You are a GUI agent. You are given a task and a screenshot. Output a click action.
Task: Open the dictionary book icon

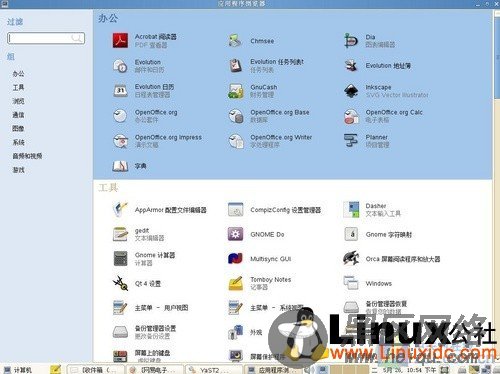click(x=120, y=166)
